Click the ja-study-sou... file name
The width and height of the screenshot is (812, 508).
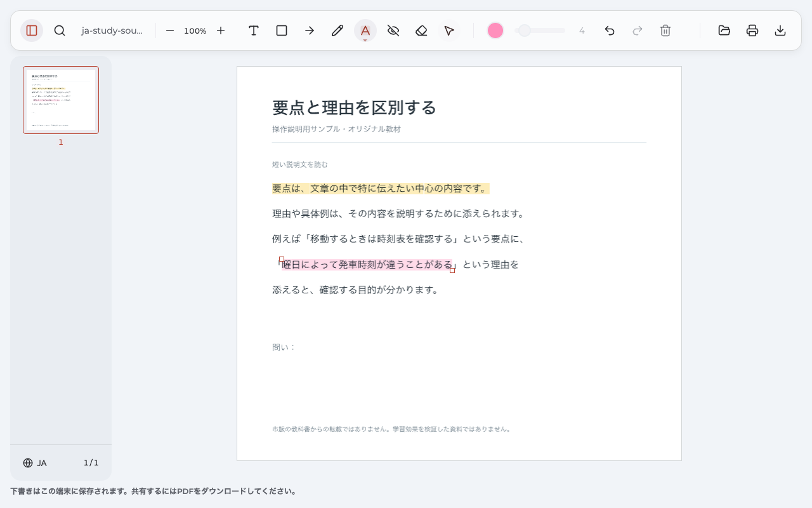[112, 30]
